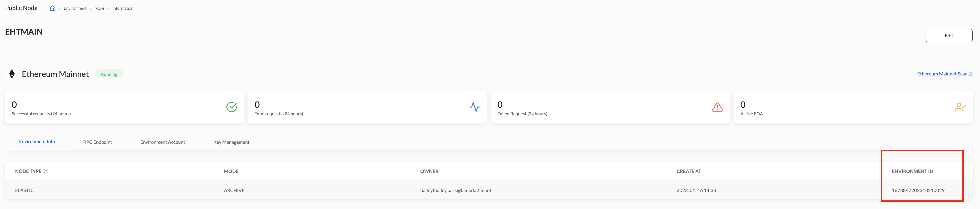Open the Ethereum Mainnet Scan link

pos(942,74)
